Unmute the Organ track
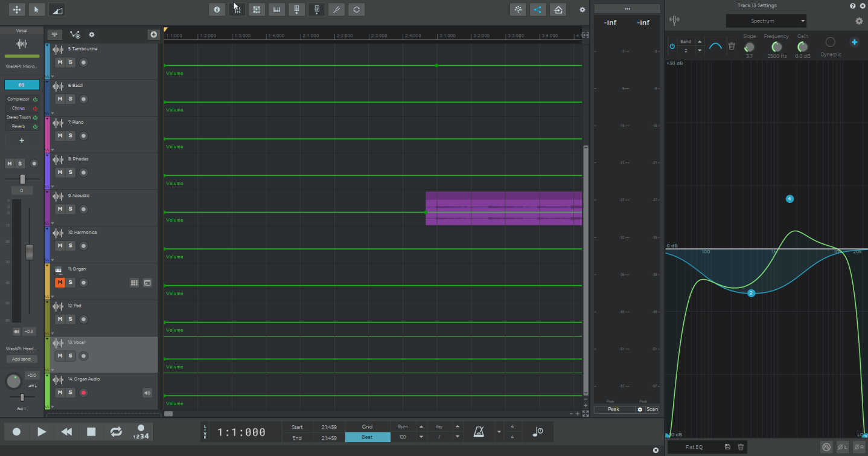The width and height of the screenshot is (868, 456). click(x=60, y=283)
